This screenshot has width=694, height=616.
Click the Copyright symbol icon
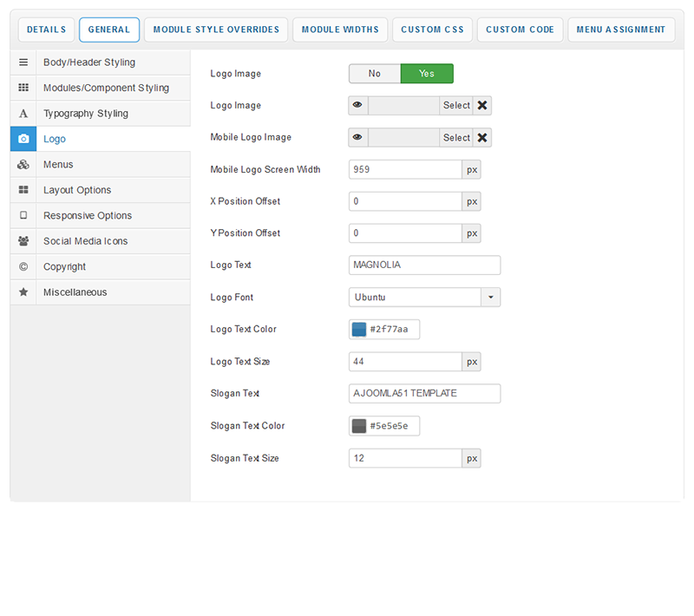click(x=23, y=267)
